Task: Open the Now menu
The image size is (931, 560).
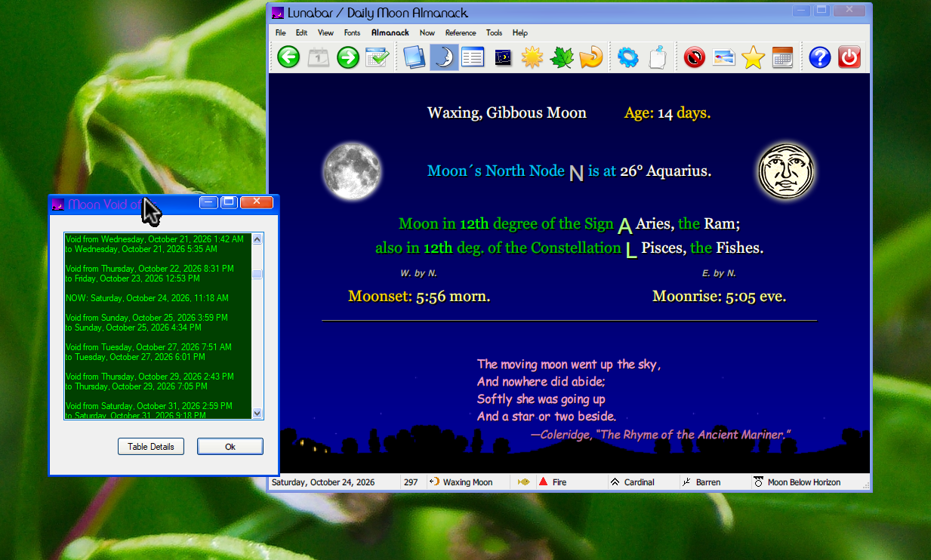Action: [427, 33]
